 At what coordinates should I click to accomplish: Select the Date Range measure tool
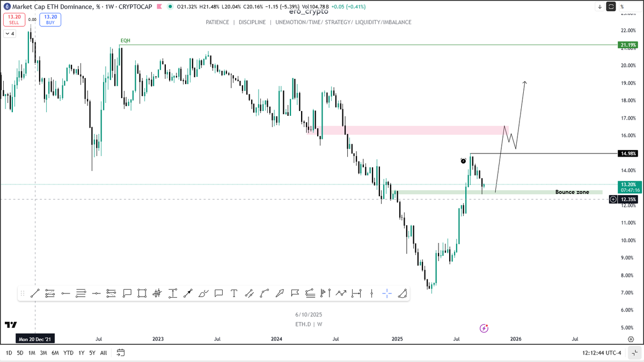pyautogui.click(x=356, y=293)
